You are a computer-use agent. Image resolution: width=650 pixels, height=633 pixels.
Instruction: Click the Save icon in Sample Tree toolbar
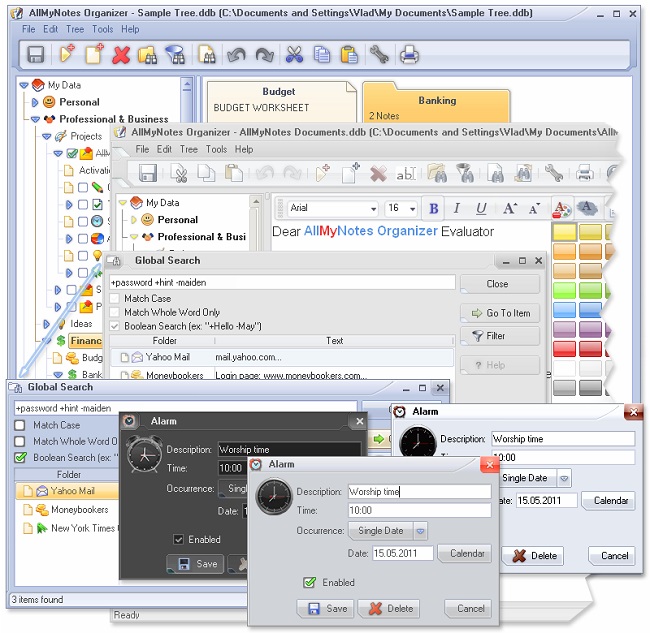tap(36, 55)
